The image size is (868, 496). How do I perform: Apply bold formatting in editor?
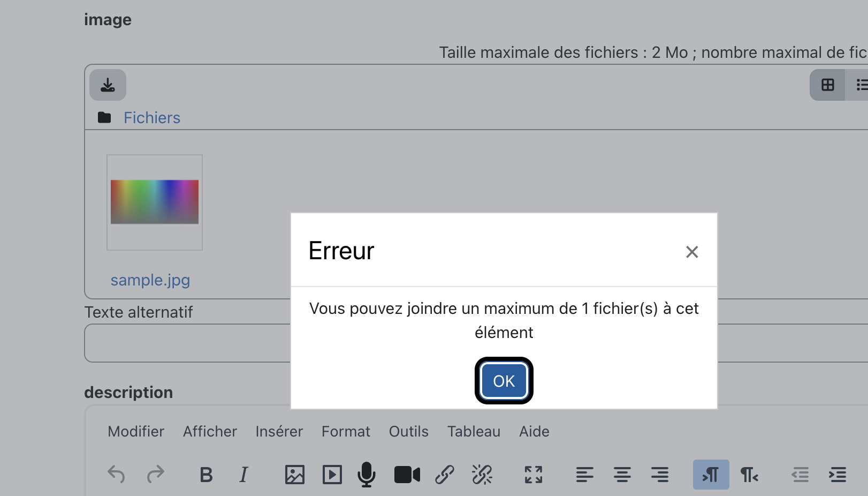206,475
